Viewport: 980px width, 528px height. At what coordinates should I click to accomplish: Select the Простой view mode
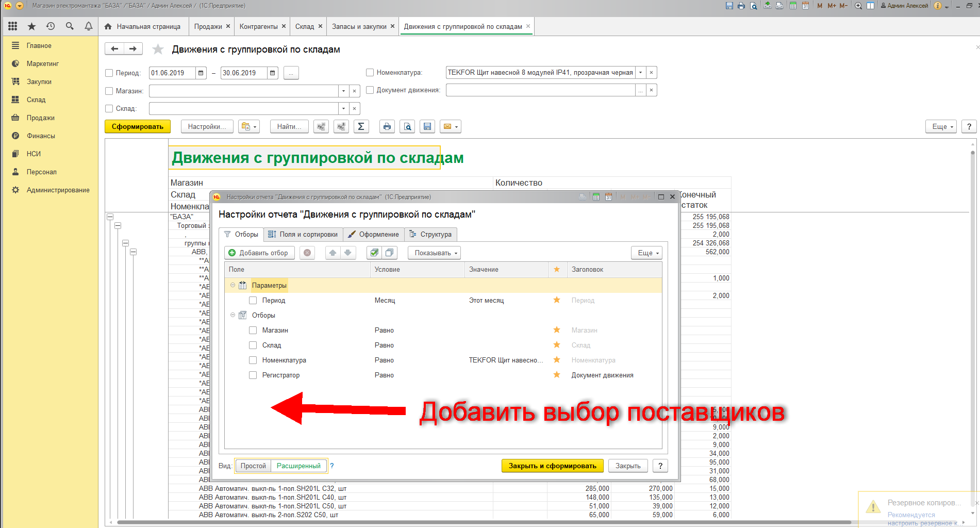click(x=253, y=466)
